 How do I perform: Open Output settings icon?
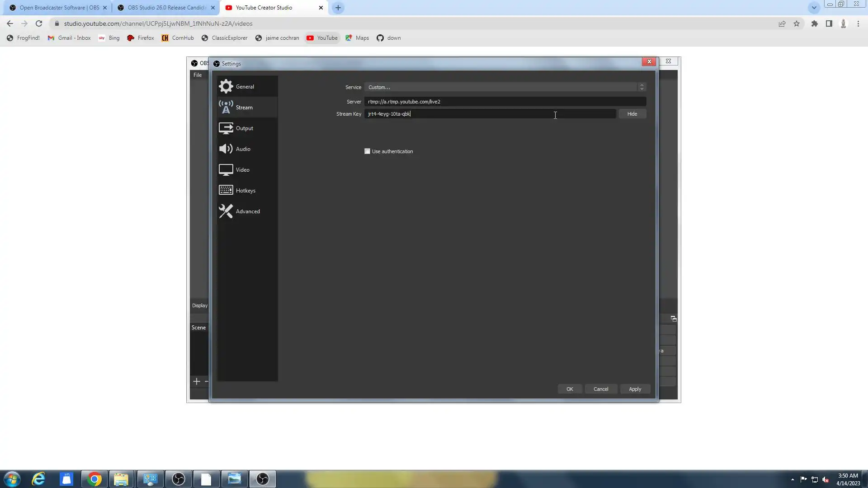(x=226, y=128)
